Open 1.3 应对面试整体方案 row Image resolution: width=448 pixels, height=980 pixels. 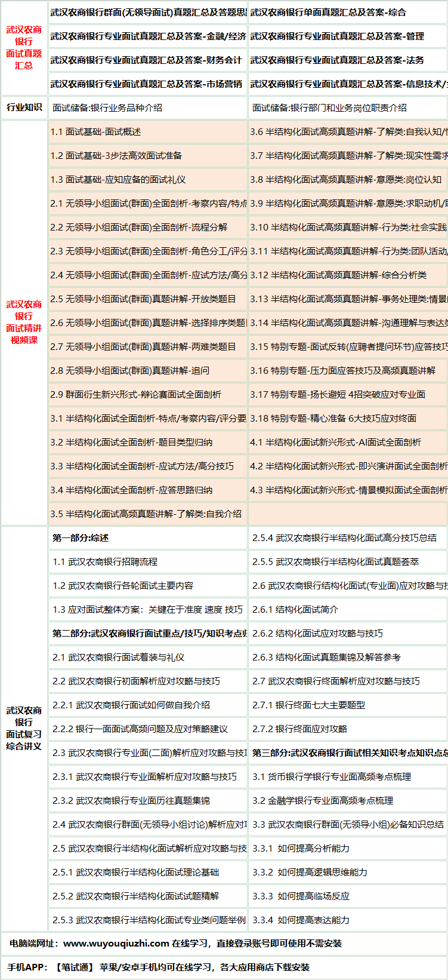coord(147,610)
